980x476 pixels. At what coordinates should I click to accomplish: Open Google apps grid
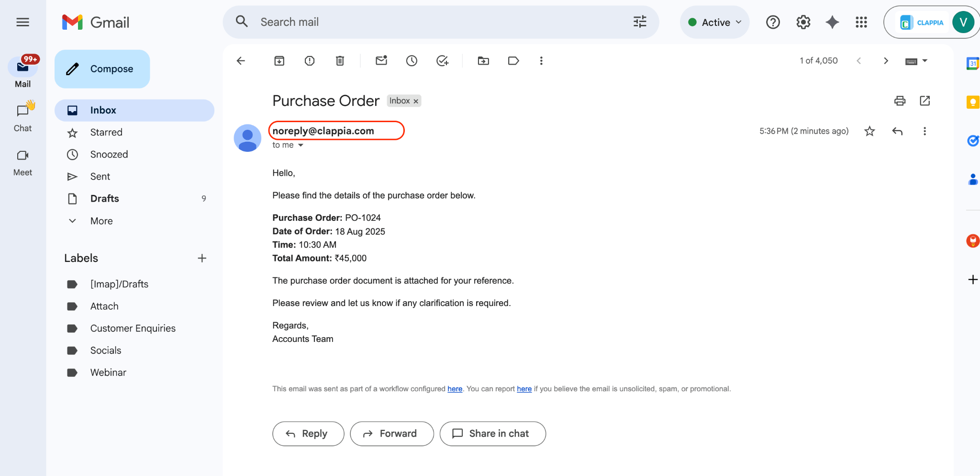coord(861,22)
